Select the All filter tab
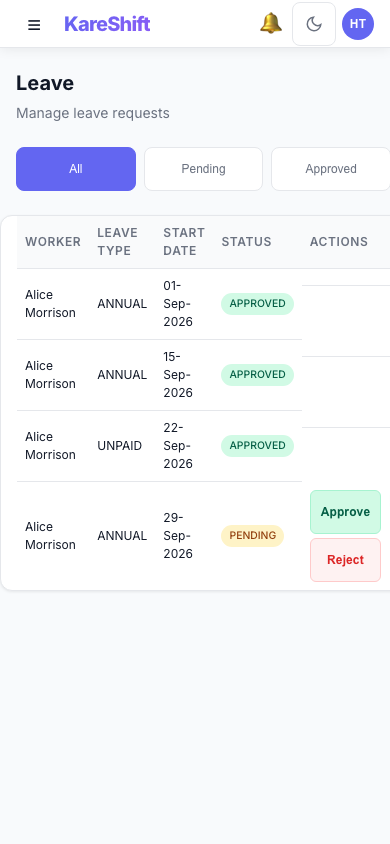The image size is (390, 844). click(76, 169)
